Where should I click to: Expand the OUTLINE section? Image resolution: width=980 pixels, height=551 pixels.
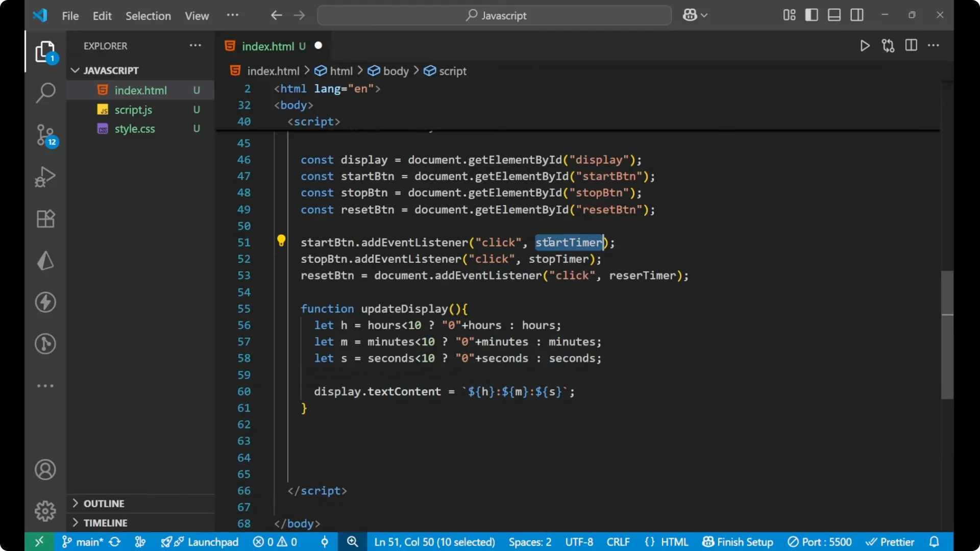click(x=104, y=503)
